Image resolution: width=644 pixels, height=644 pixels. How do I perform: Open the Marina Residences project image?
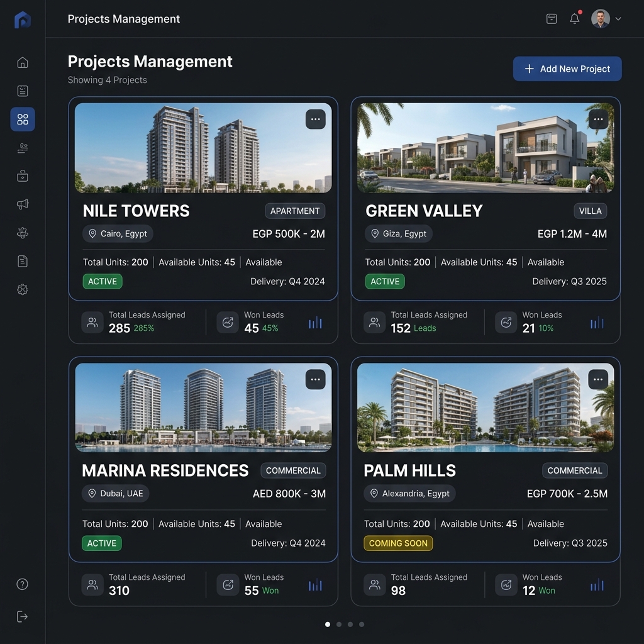tap(203, 408)
